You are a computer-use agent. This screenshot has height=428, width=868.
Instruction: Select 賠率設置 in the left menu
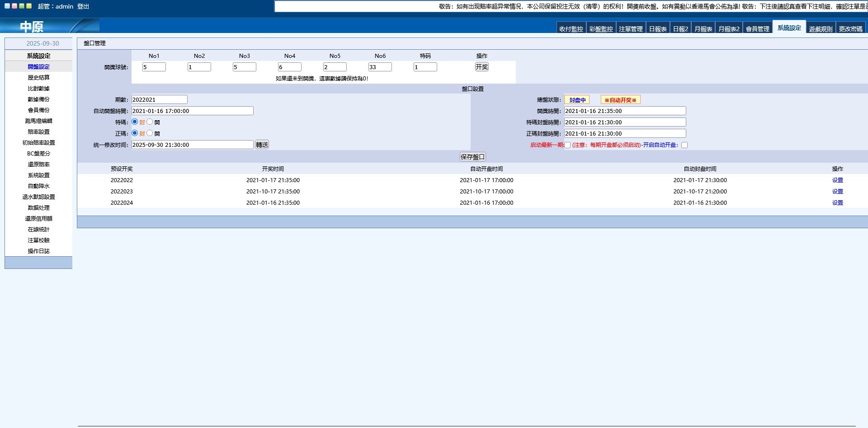pyautogui.click(x=38, y=132)
